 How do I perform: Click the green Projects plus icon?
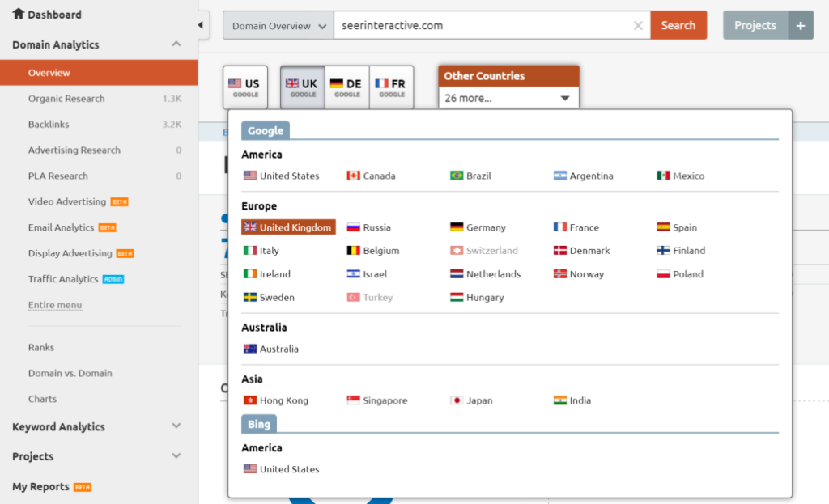click(x=800, y=25)
